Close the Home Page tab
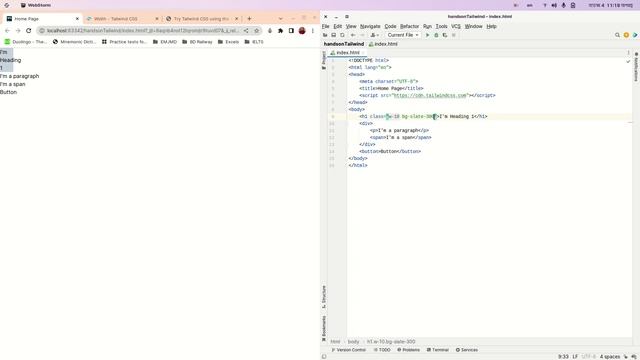This screenshot has width=640, height=360. click(77, 19)
